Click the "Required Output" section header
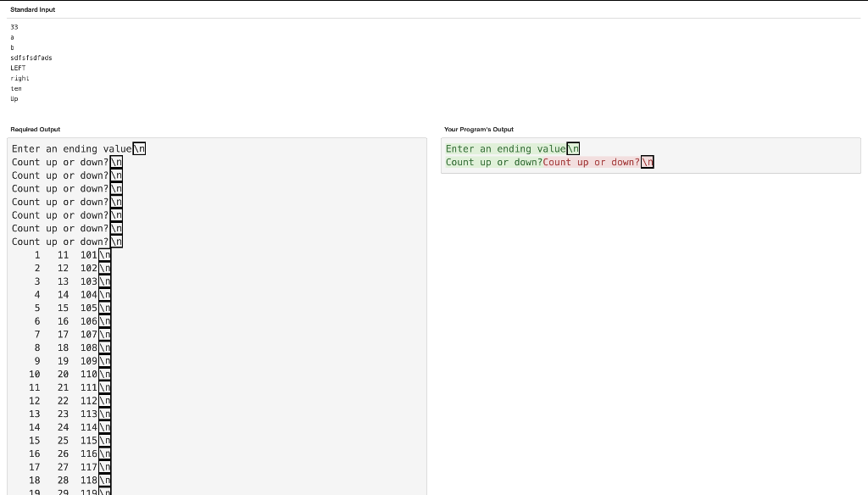868x495 pixels. [34, 129]
